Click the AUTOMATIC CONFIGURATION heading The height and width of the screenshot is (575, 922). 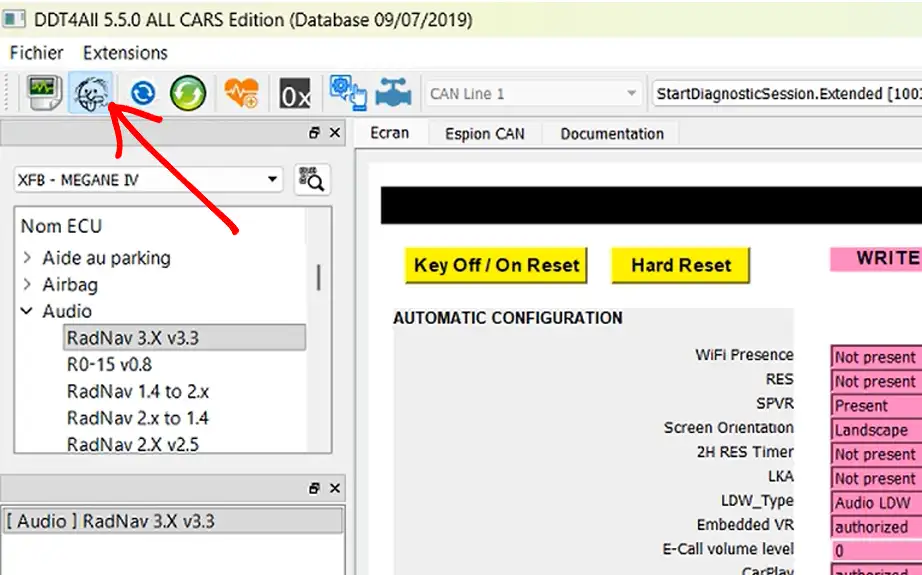[x=507, y=318]
